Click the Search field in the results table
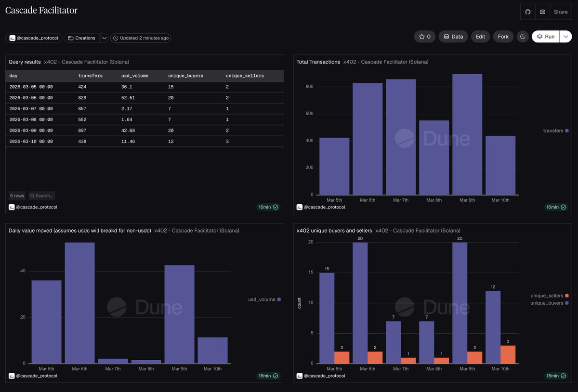Viewport: 578px width, 392px height. tap(41, 196)
